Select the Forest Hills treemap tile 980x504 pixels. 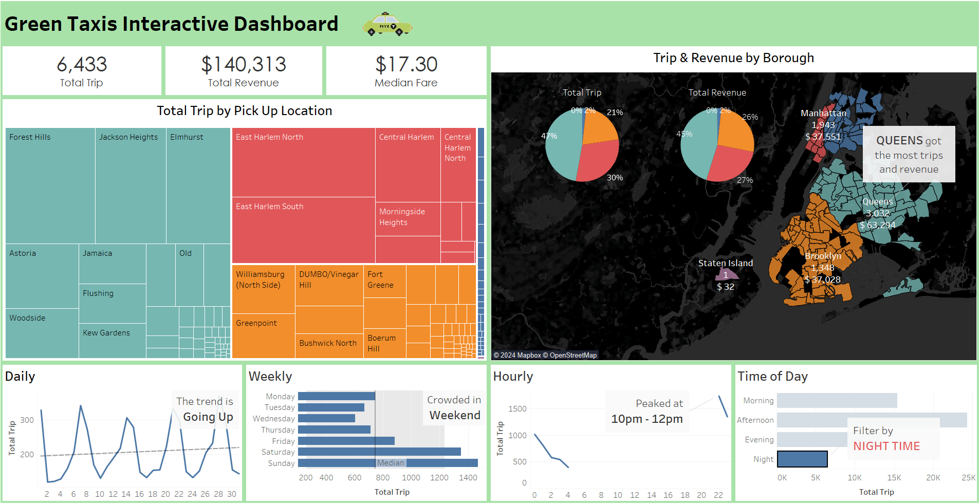50,186
